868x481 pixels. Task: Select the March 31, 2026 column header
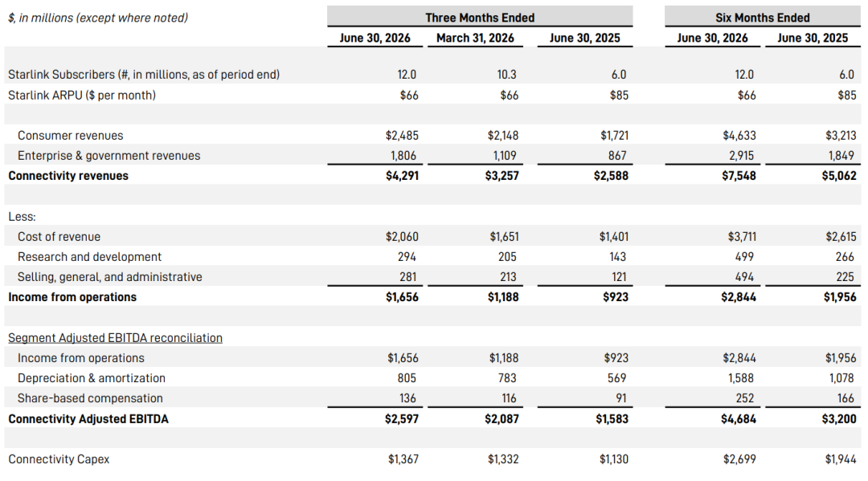pos(475,39)
